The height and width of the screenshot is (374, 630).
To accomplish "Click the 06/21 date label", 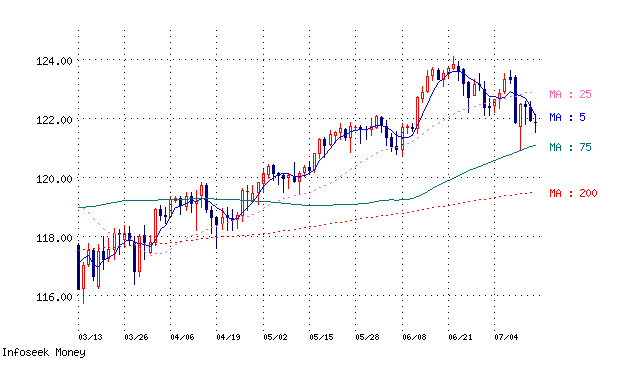I will (x=460, y=337).
